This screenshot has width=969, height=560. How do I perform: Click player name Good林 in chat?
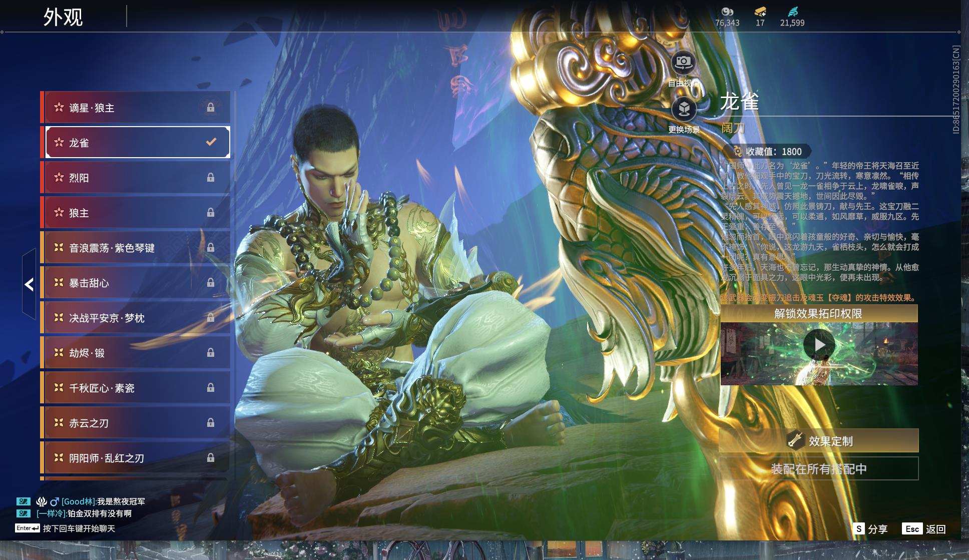click(x=78, y=501)
